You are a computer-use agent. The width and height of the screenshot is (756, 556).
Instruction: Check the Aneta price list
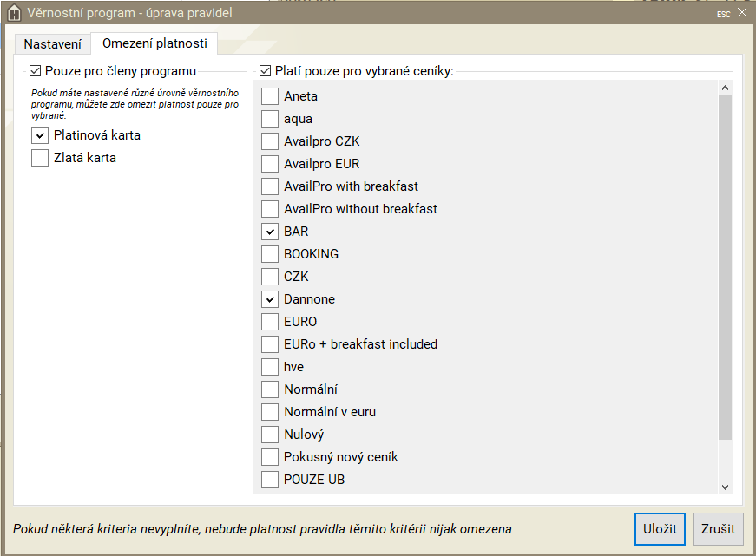click(x=270, y=96)
